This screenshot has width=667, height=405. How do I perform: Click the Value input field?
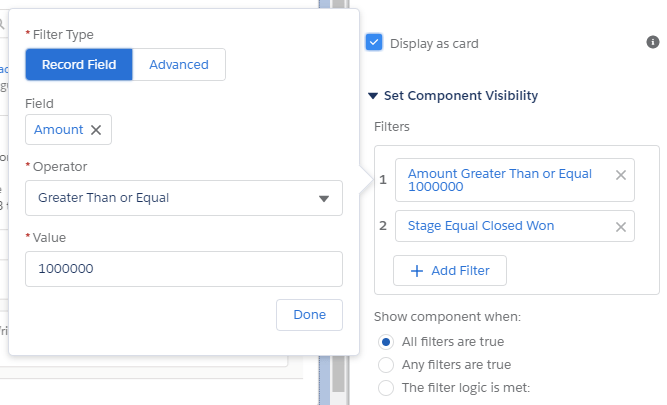[184, 269]
